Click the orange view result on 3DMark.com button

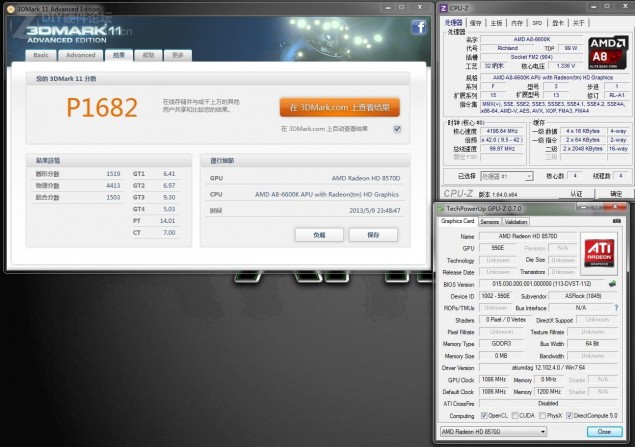tap(339, 107)
